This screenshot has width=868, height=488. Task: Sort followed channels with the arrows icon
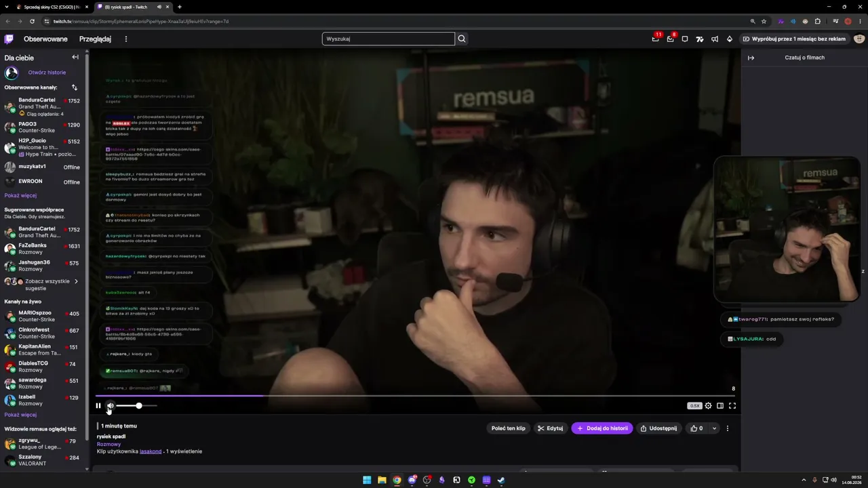tap(75, 87)
